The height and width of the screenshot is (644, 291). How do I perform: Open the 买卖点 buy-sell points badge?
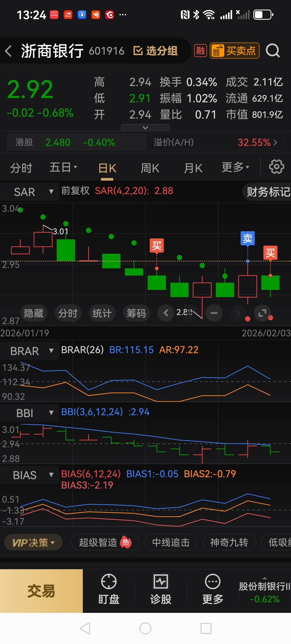click(234, 51)
